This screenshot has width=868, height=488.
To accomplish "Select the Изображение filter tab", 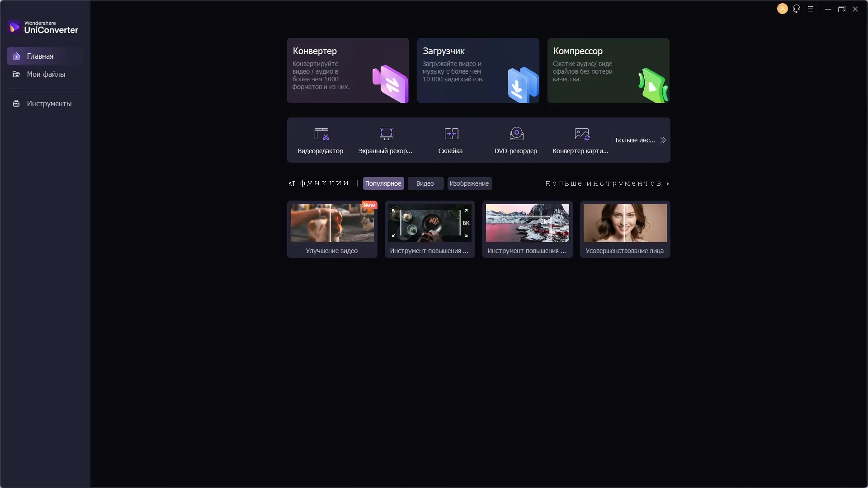I will 469,183.
